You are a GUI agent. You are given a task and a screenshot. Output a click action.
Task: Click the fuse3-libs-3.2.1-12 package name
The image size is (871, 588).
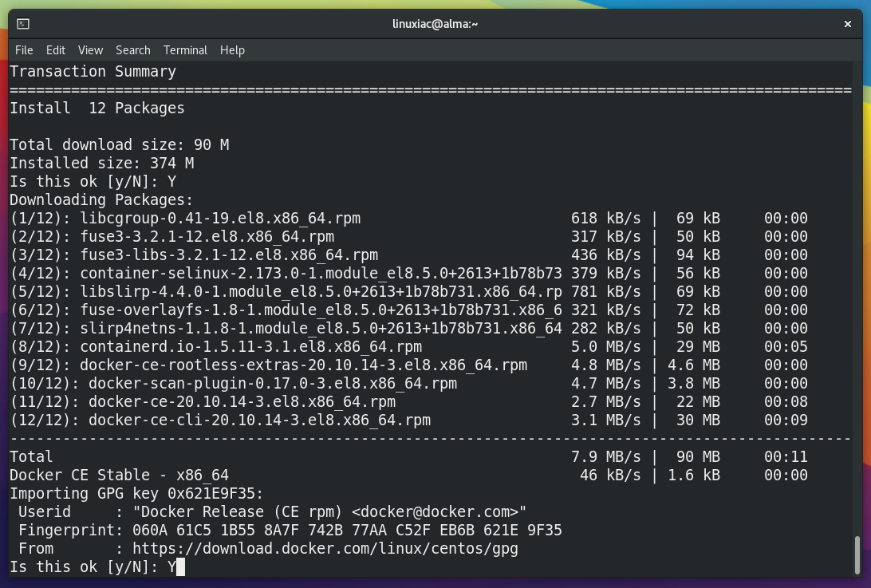point(229,255)
